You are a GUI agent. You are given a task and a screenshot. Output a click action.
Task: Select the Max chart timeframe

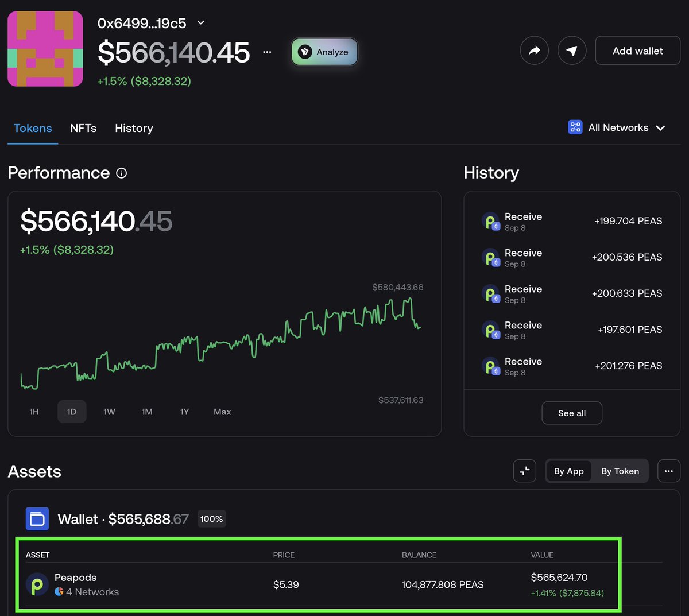222,412
